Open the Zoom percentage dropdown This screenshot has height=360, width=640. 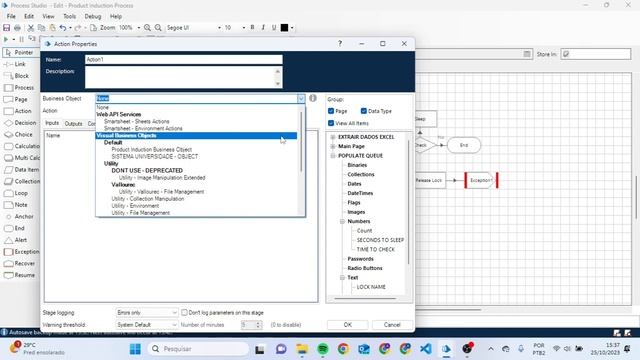(x=139, y=28)
